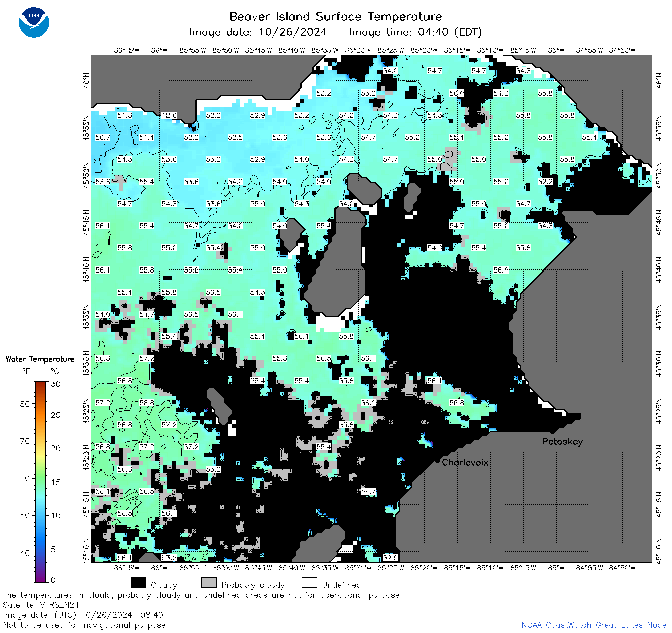Click the Beaver Island Surface Temperature title
The image size is (672, 633).
335,16
